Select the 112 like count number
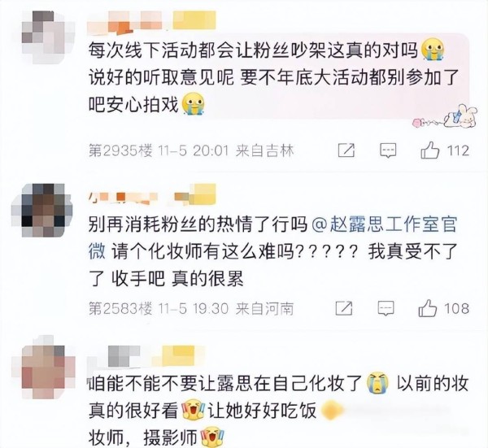The width and height of the screenshot is (488, 448). [458, 150]
